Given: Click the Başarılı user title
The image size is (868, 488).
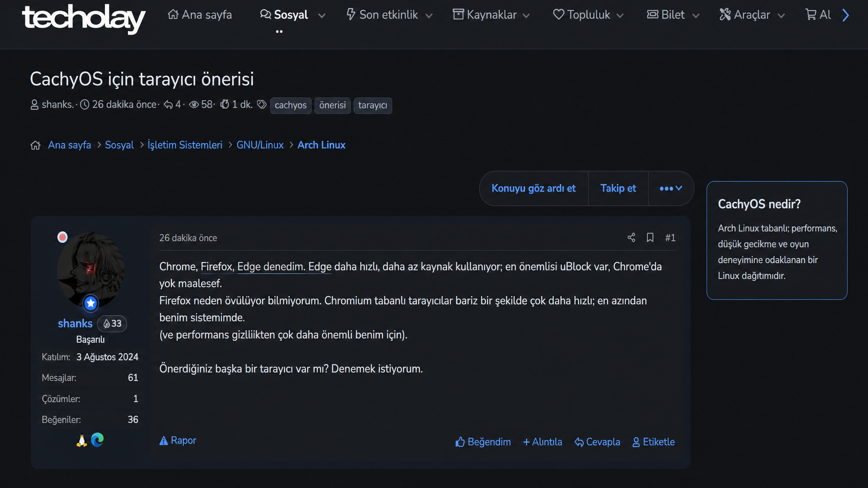Looking at the screenshot, I should coord(90,340).
